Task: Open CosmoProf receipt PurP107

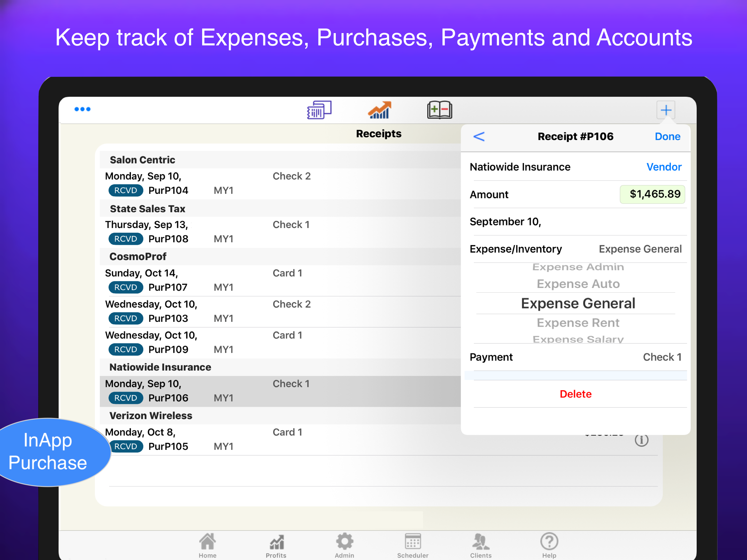Action: pyautogui.click(x=280, y=280)
